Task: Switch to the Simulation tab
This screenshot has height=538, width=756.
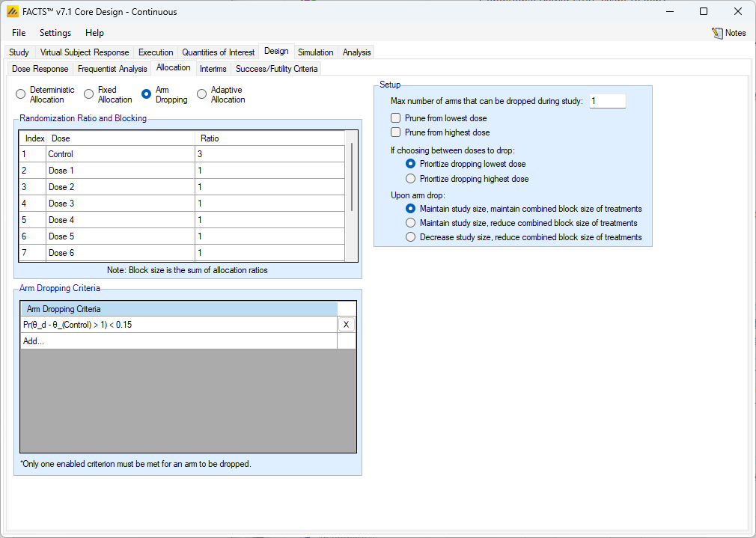Action: (x=315, y=52)
